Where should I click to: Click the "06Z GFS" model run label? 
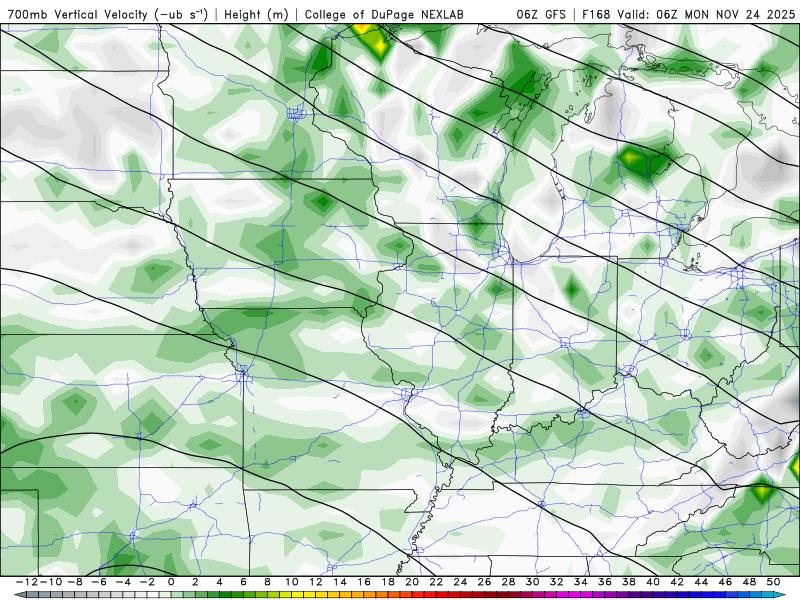click(541, 14)
